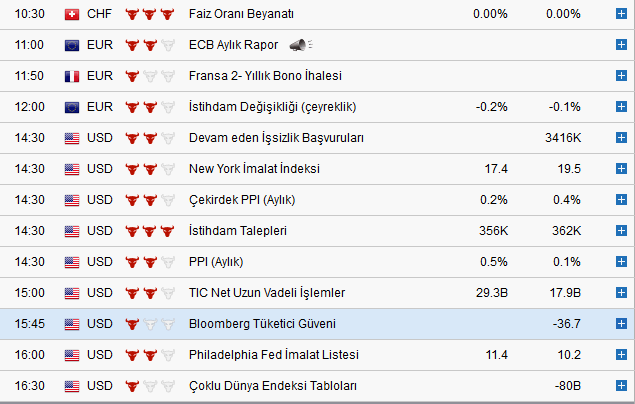Open the PPI (Aylık) event link
Screen dimensions: 635x404
tap(216, 262)
